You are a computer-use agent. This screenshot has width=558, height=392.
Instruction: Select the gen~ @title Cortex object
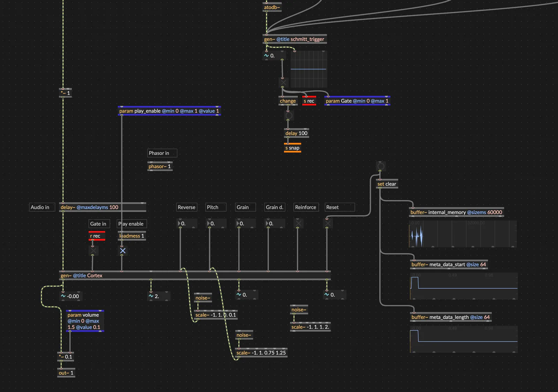point(195,276)
